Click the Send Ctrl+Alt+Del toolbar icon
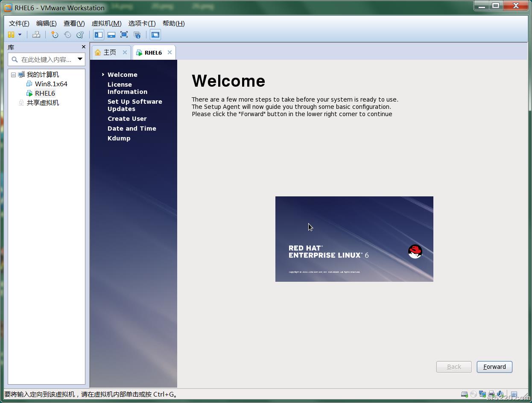Screen dimensions: 532x403 coord(36,35)
